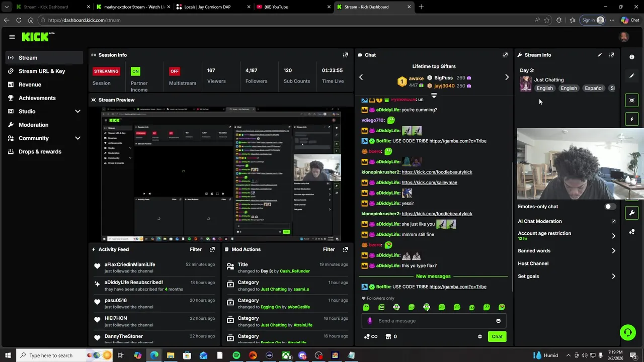Click the wrench icon in right rail

632,213
